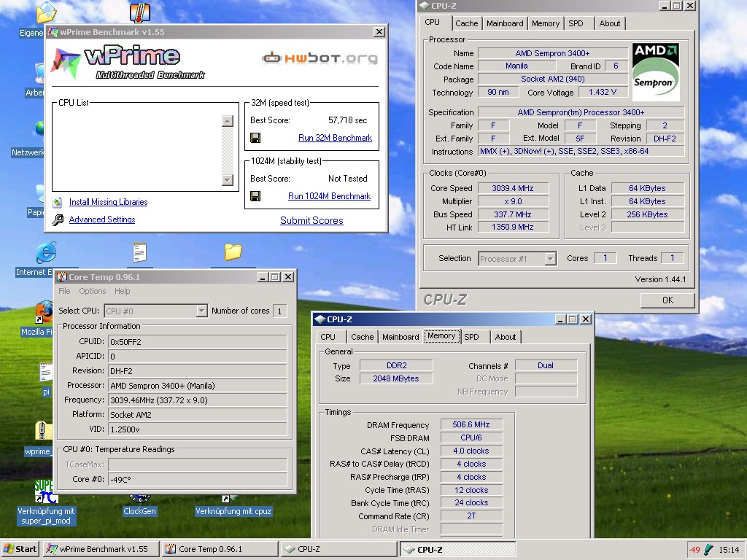Open the pi text file on desktop
The width and height of the screenshot is (747, 560).
pyautogui.click(x=46, y=373)
